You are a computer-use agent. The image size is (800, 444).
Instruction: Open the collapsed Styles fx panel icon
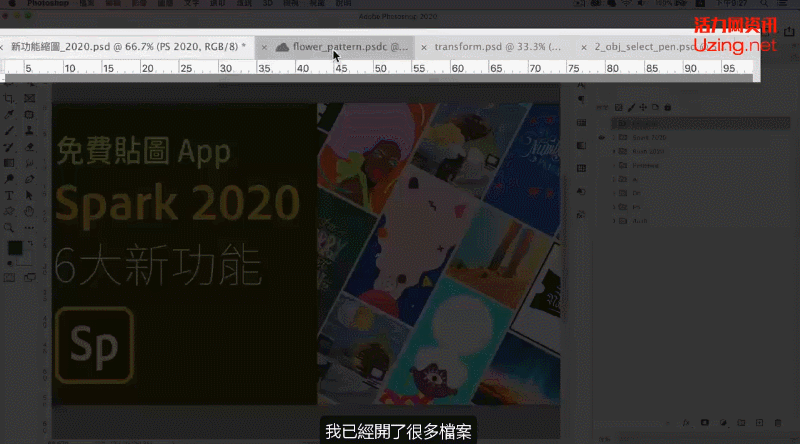[x=581, y=215]
